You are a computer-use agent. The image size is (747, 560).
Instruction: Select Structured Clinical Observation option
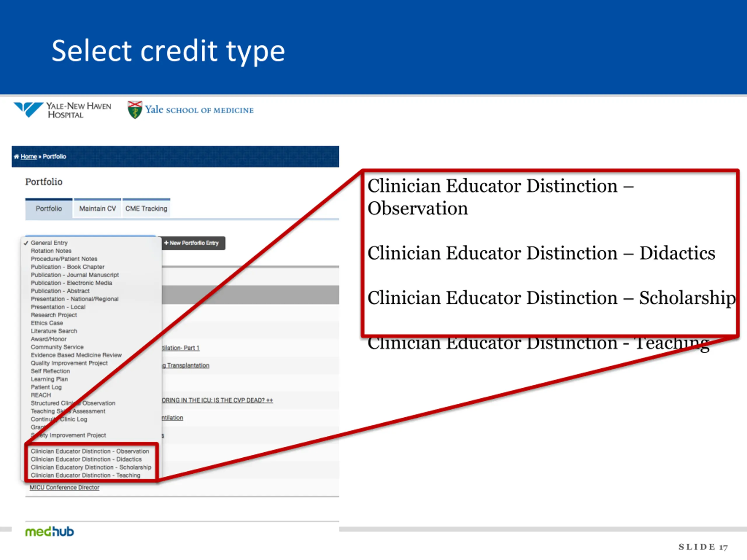[x=73, y=403]
